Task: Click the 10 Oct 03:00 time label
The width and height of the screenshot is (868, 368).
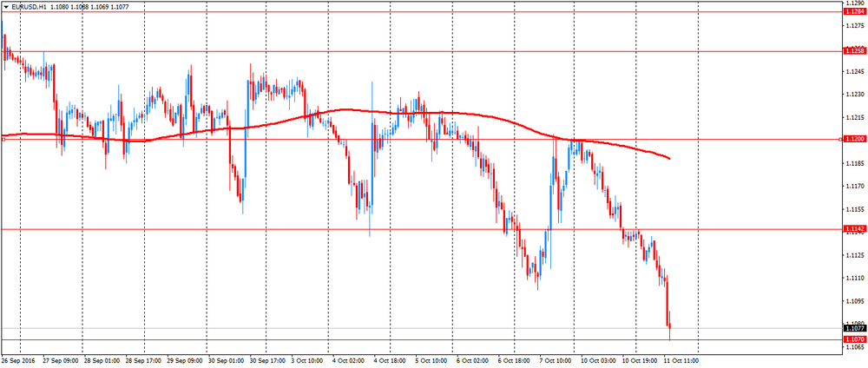Action: pos(598,360)
